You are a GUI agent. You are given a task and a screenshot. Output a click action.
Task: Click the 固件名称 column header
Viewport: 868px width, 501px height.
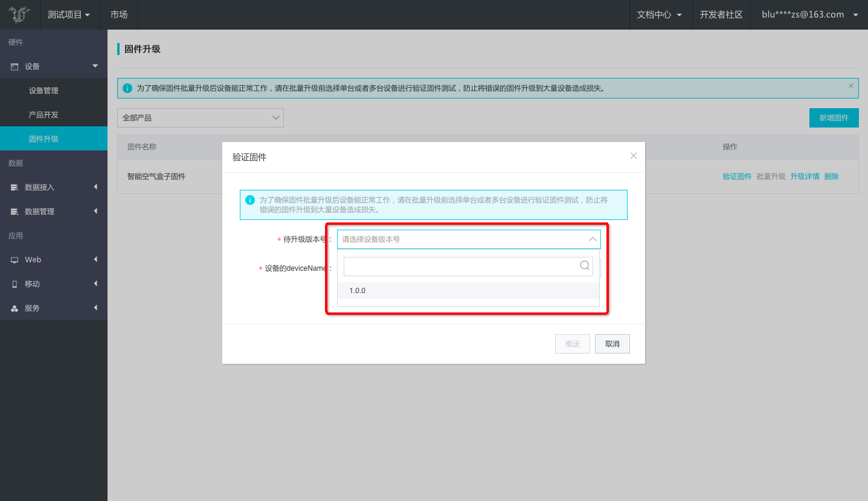pos(142,147)
